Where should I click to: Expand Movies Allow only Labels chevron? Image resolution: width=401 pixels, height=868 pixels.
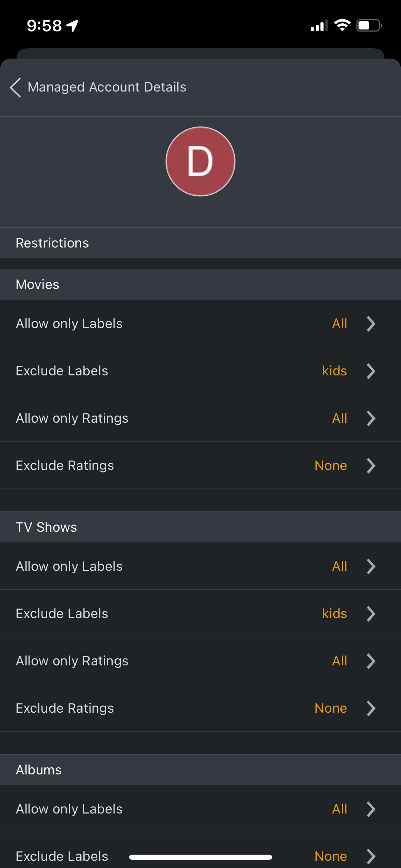click(371, 324)
